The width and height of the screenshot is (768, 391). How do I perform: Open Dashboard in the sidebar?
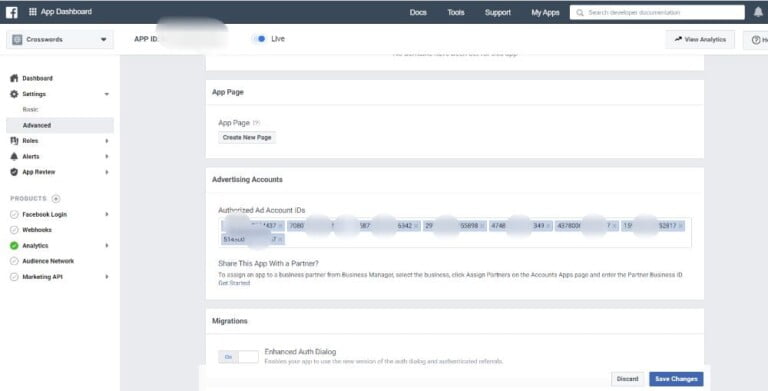coord(37,78)
